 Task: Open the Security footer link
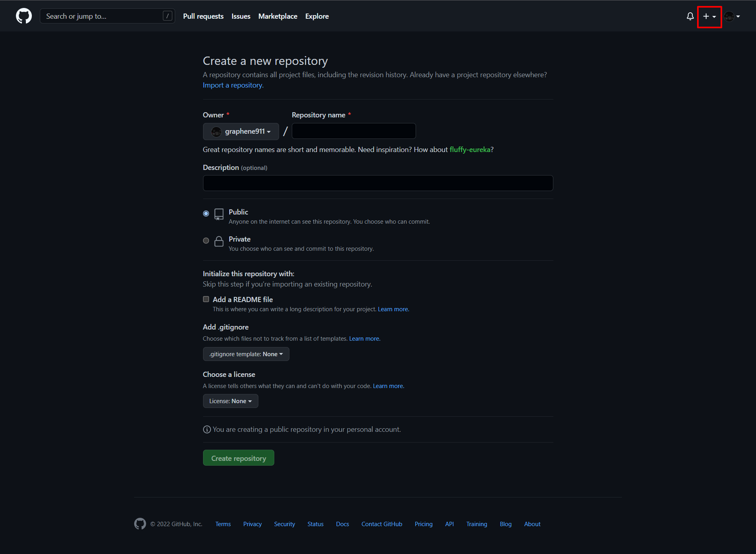pos(285,524)
